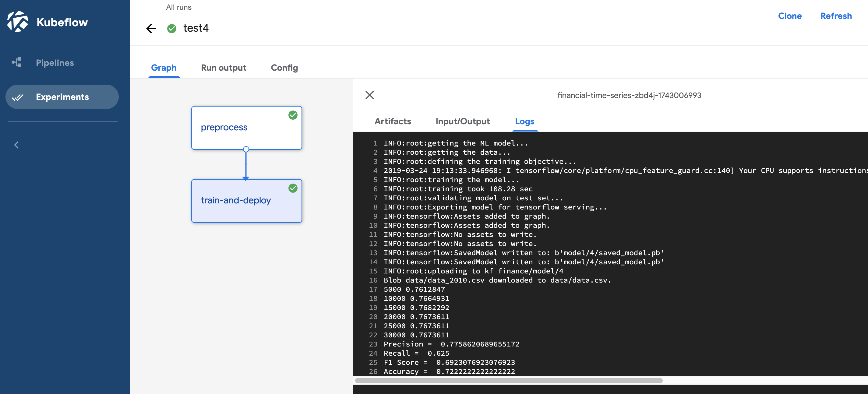Open the Artifacts tab
Screen dimensions: 868x394
(x=393, y=121)
